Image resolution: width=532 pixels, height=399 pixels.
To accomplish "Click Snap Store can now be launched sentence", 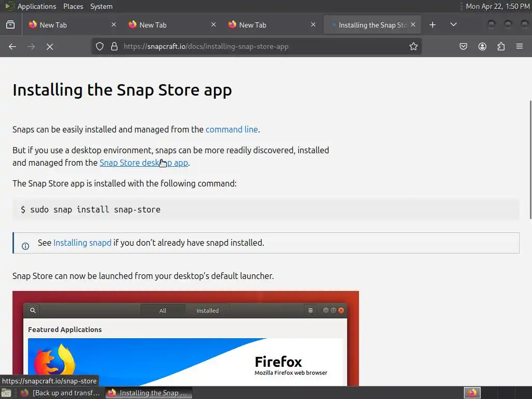I will tap(143, 276).
